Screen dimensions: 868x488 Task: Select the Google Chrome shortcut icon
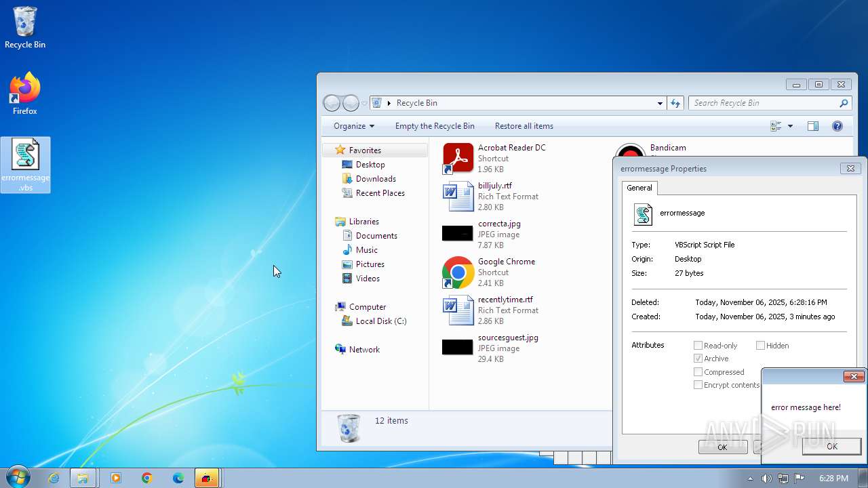coord(458,272)
